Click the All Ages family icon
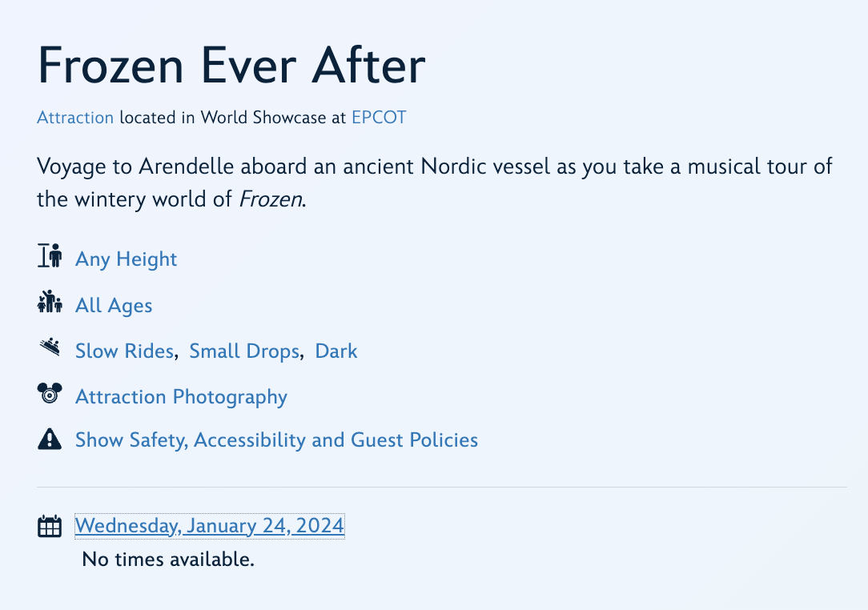The height and width of the screenshot is (610, 868). click(x=50, y=302)
